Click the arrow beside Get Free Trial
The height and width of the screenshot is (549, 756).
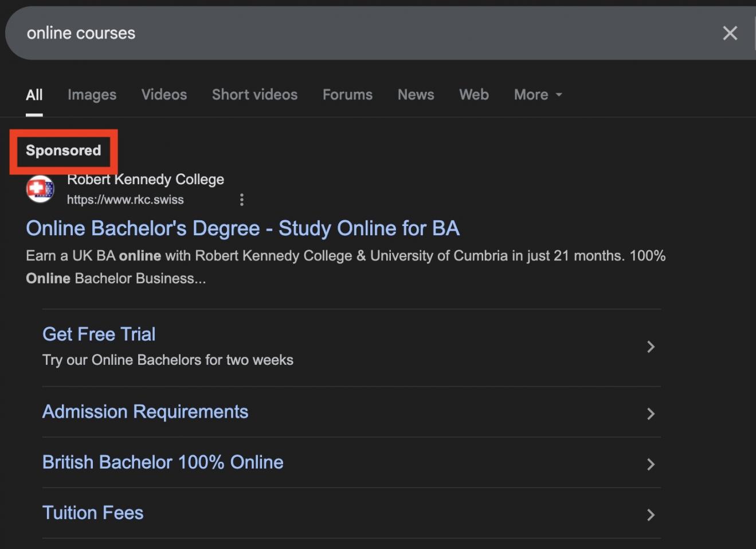[x=651, y=346]
